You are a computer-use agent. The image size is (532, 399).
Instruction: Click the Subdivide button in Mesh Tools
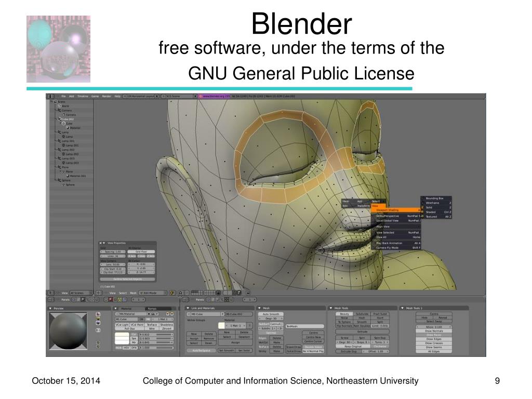pos(362,314)
